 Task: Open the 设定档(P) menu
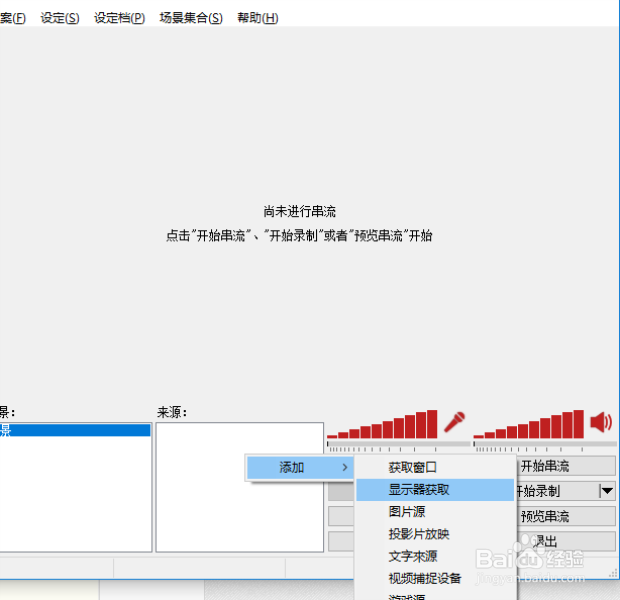(x=119, y=18)
